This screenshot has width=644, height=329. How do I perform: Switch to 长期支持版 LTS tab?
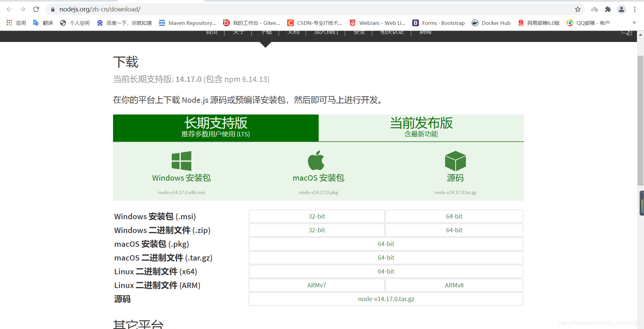coord(216,128)
